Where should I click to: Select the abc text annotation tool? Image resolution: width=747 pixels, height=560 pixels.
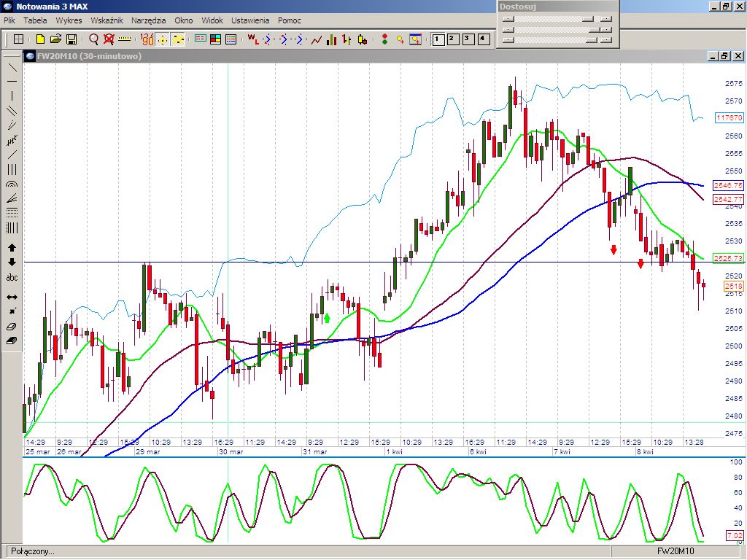(x=12, y=278)
